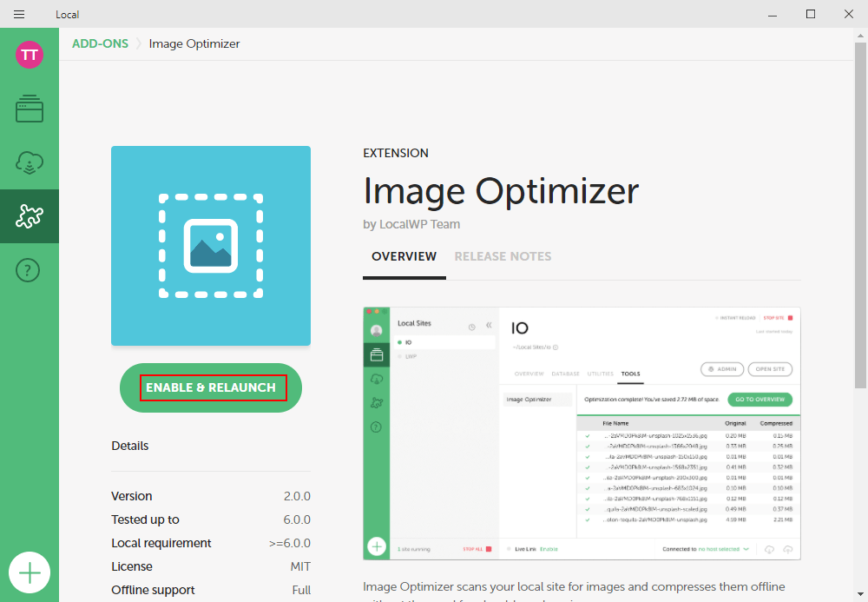Click the 'by LocalWP Team' author text
The width and height of the screenshot is (868, 602).
tap(411, 224)
